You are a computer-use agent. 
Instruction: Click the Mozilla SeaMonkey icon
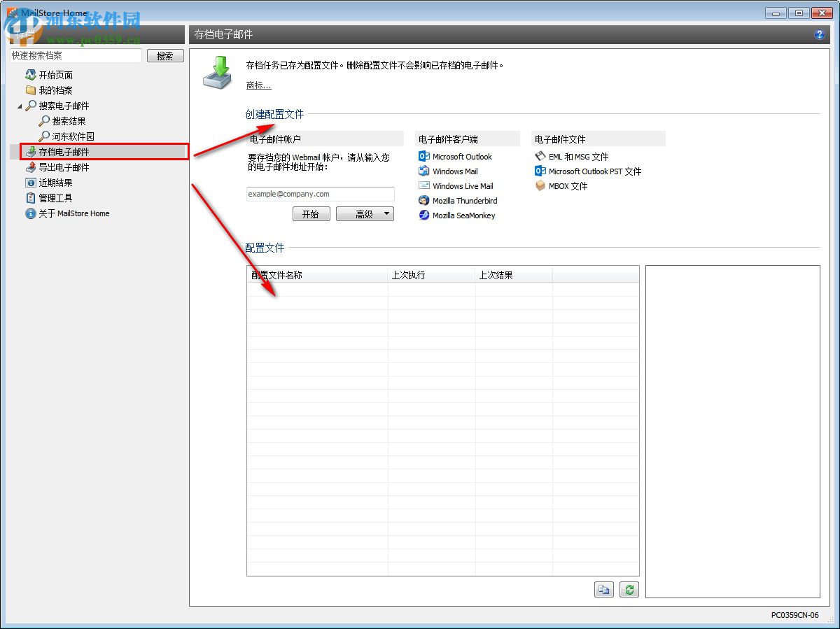pyautogui.click(x=424, y=215)
